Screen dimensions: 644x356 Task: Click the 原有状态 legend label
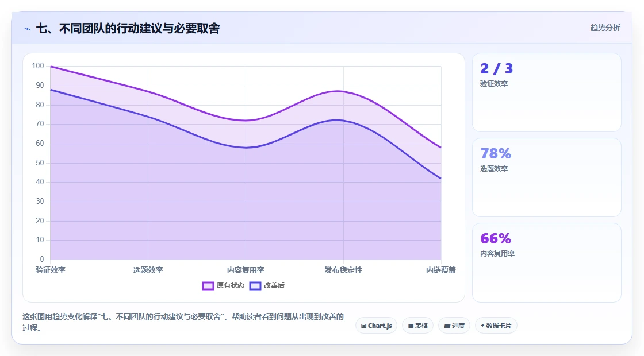pos(231,285)
